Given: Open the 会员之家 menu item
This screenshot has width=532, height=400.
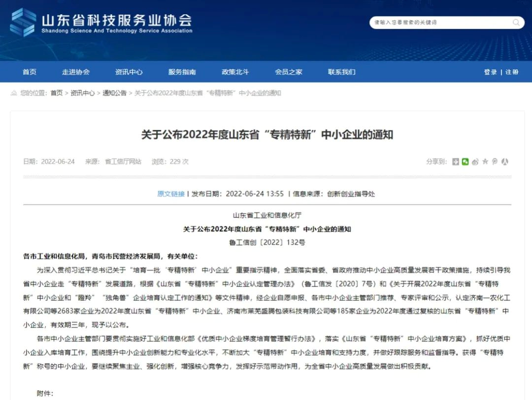Looking at the screenshot, I should point(289,72).
